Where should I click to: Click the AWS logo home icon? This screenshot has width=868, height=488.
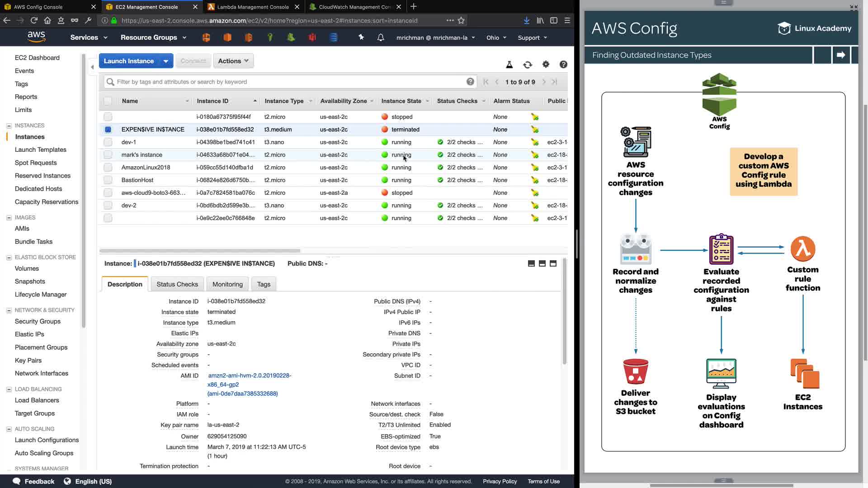36,37
